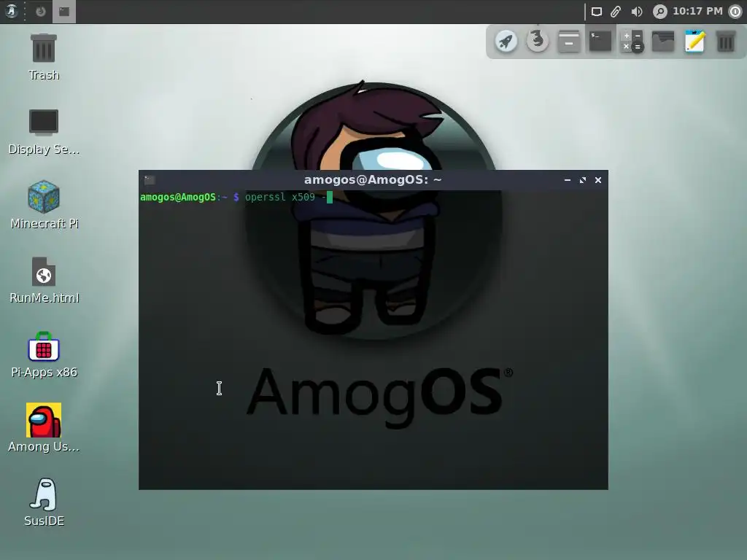Minimize the terminal window
747x560 pixels.
pos(568,180)
